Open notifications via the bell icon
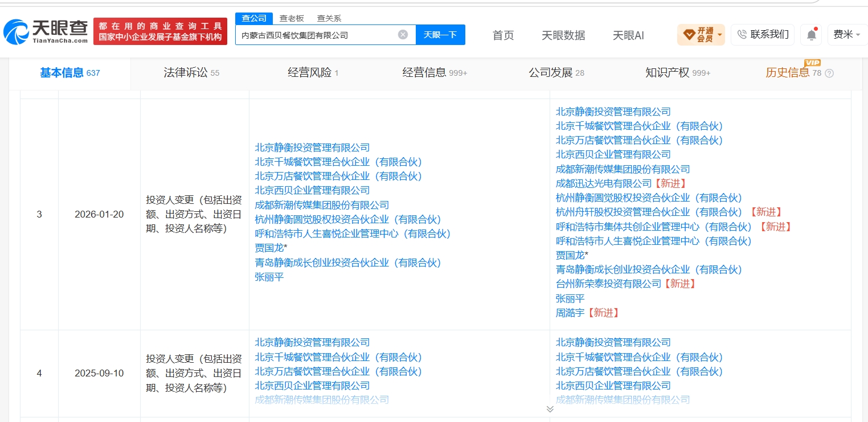This screenshot has height=422, width=868. (x=811, y=35)
